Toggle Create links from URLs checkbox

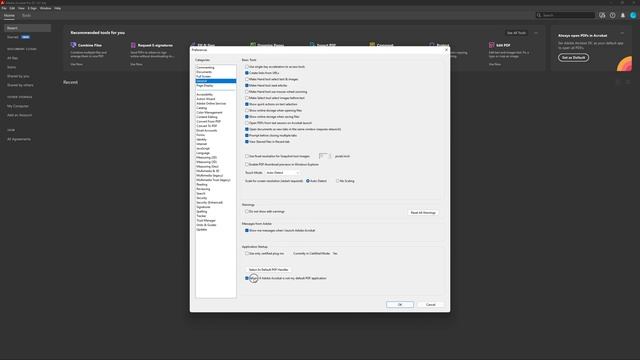point(247,73)
